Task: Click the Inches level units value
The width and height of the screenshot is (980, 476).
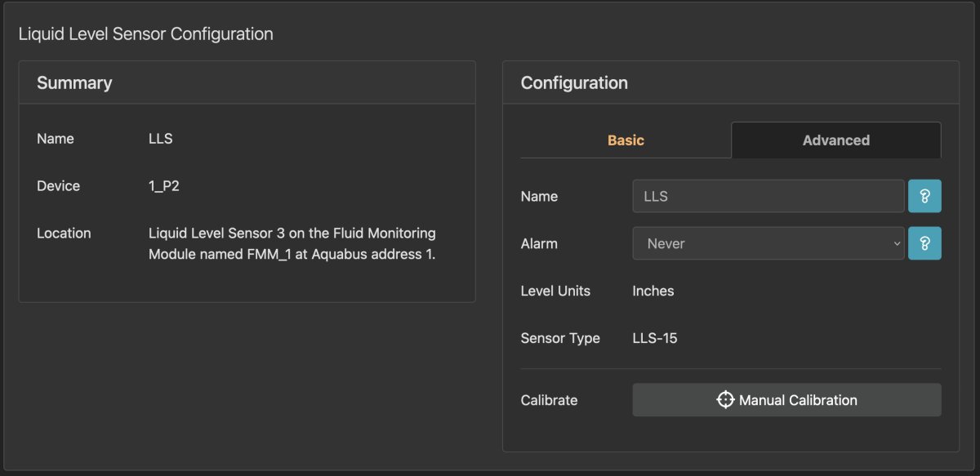Action: [x=653, y=291]
